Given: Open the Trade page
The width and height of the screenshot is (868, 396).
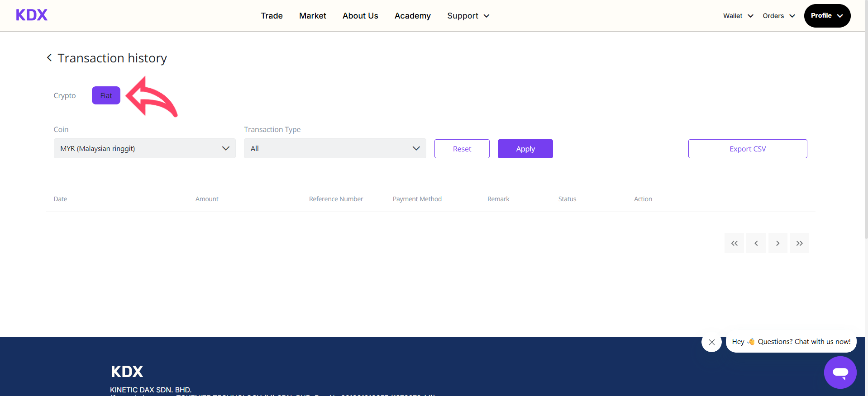Looking at the screenshot, I should click(272, 16).
